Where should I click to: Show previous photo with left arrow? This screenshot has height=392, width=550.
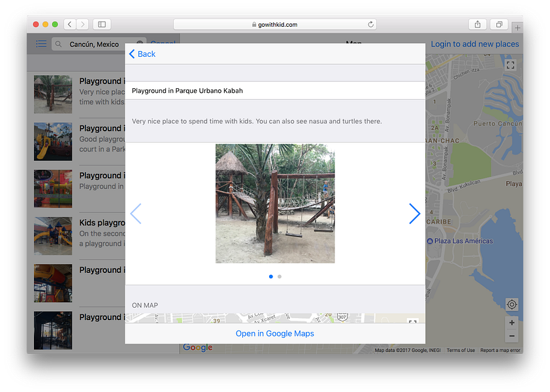click(x=136, y=214)
